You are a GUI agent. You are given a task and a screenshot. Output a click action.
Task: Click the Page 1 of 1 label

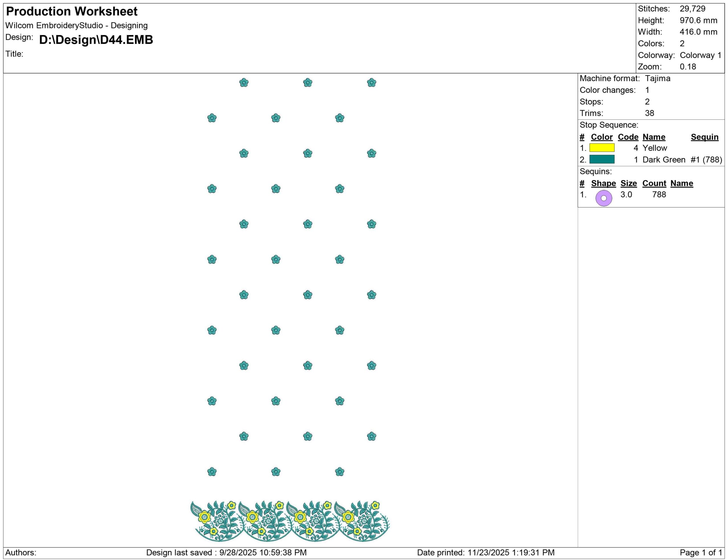pos(701,552)
